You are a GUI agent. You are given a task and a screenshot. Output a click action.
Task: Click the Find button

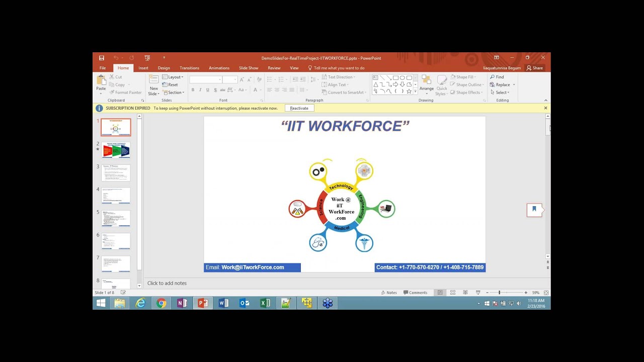[497, 77]
